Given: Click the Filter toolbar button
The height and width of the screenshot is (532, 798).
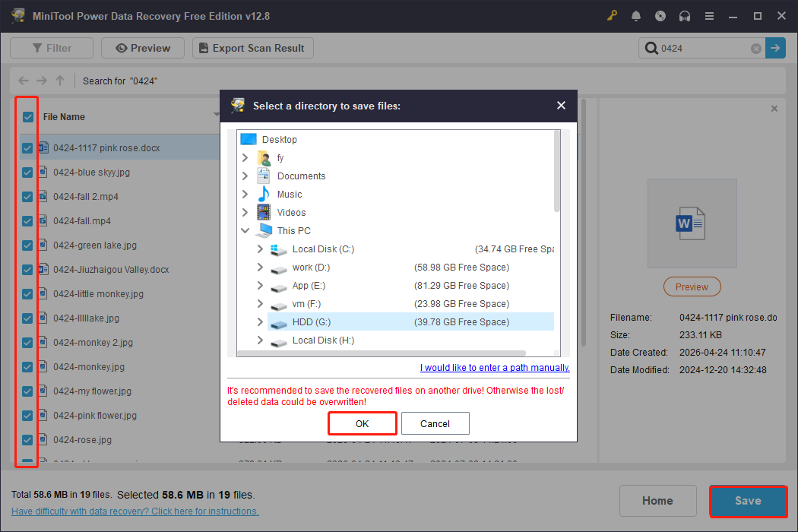Looking at the screenshot, I should (x=52, y=48).
